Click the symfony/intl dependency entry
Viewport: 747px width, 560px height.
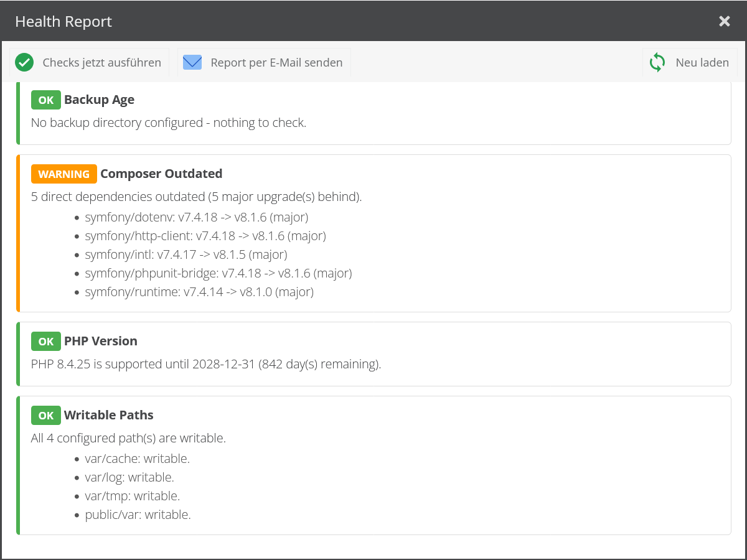pos(186,254)
